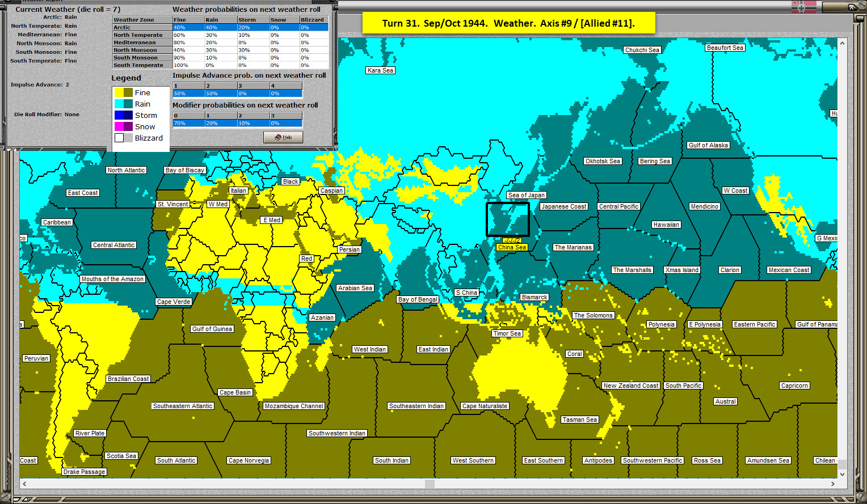The height and width of the screenshot is (504, 867).
Task: Select 'The Marshalls' sea area label
Action: coord(632,270)
